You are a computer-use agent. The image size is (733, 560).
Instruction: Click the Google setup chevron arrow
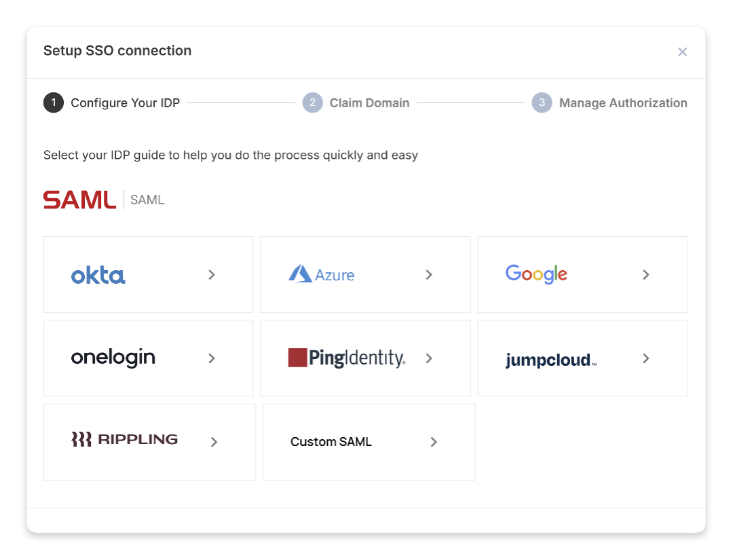[x=645, y=275]
